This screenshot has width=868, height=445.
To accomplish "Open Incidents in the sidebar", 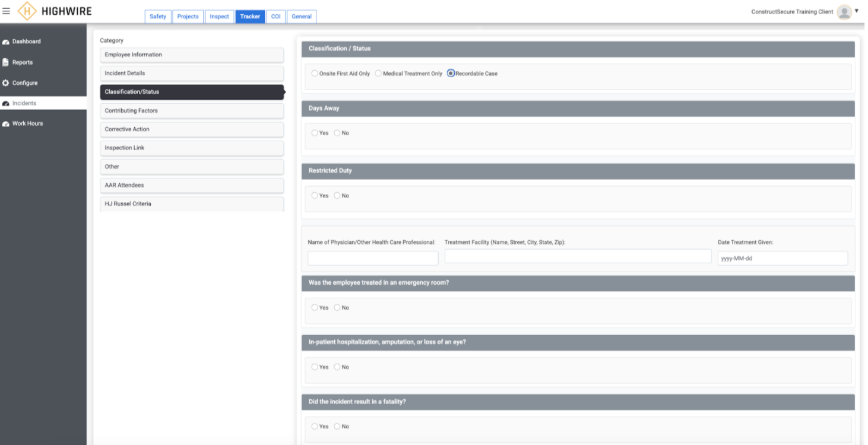I will [43, 103].
